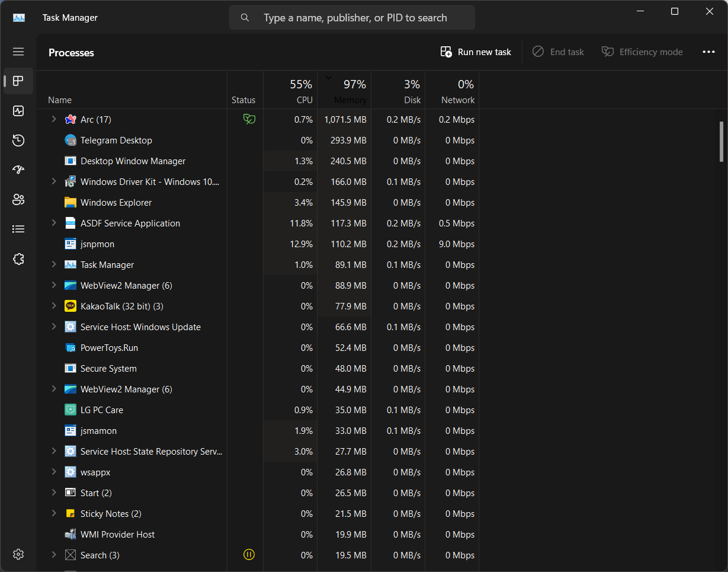Click the PowerToys.Run icon

(70, 347)
